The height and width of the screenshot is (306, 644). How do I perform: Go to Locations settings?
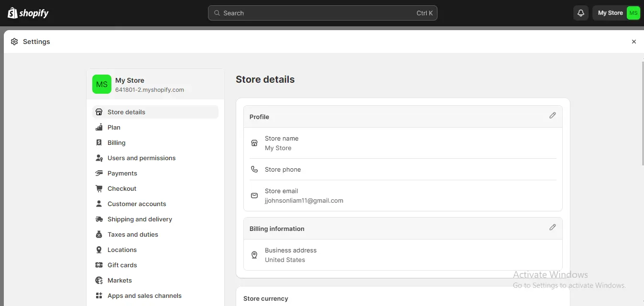(x=155, y=250)
